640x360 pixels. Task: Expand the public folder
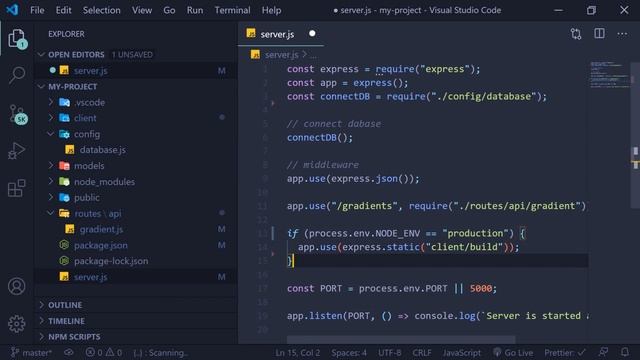click(51, 198)
